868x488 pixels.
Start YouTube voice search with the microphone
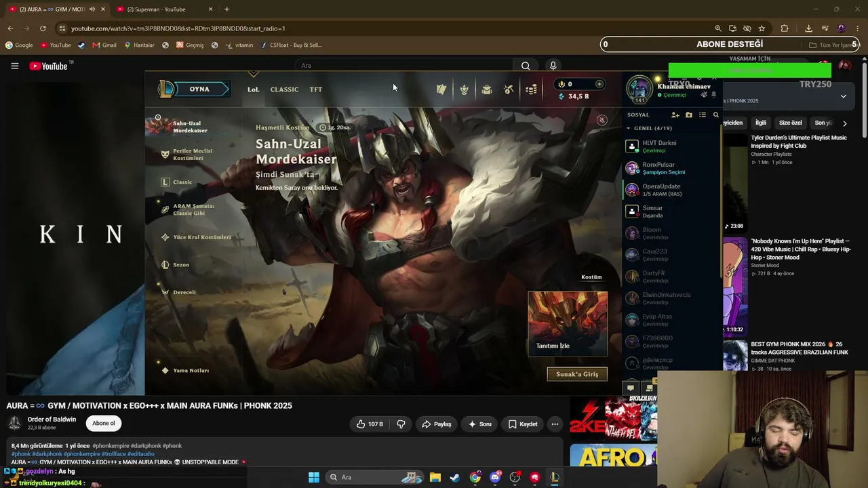(x=553, y=66)
